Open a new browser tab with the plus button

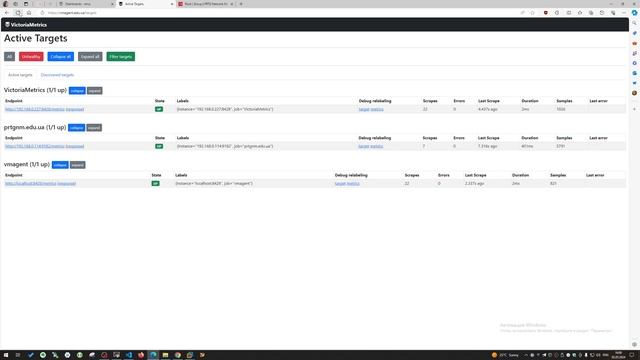pyautogui.click(x=241, y=4)
